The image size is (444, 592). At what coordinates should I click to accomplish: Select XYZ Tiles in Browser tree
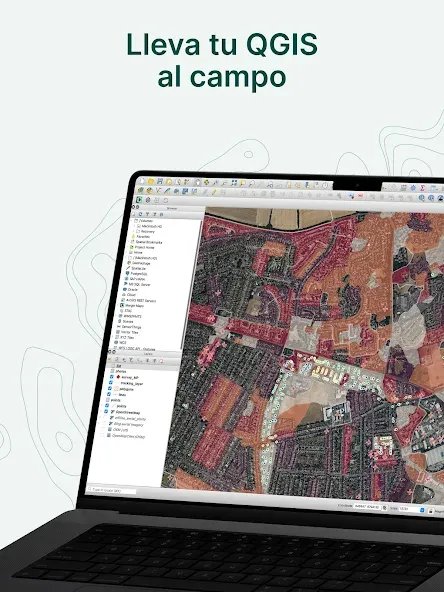[x=127, y=338]
